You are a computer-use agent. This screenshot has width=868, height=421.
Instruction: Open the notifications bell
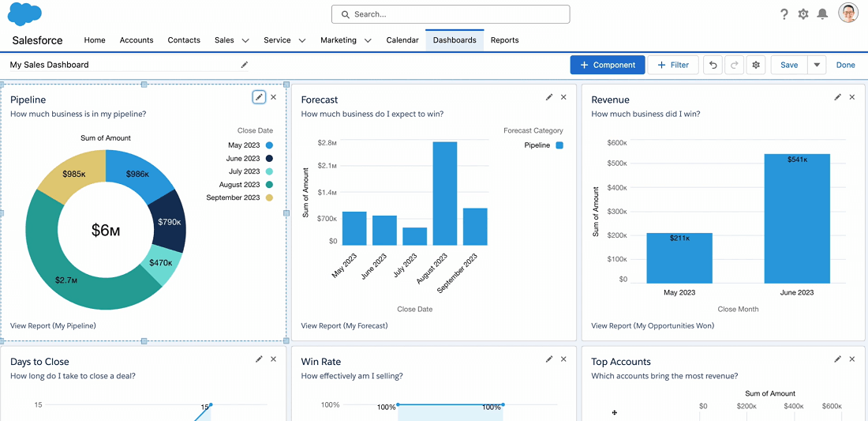point(822,14)
